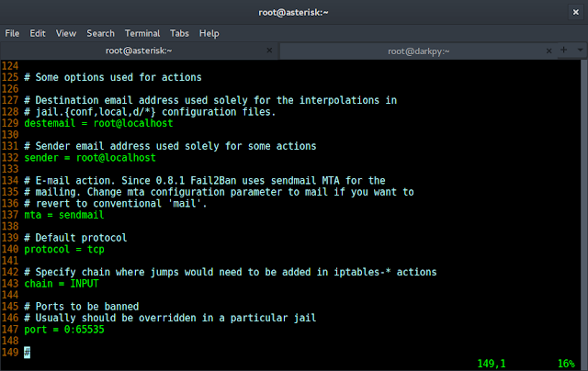Open the File menu
The image size is (588, 371).
point(13,33)
